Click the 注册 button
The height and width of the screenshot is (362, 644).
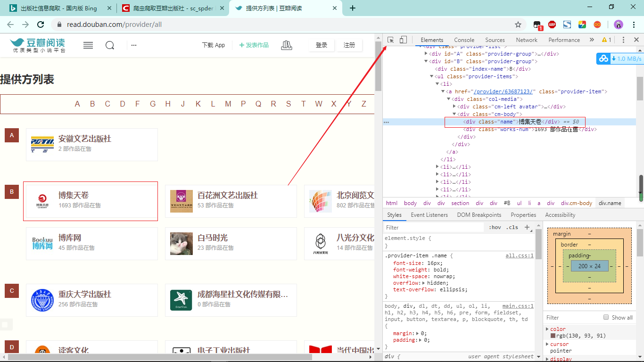pos(349,45)
